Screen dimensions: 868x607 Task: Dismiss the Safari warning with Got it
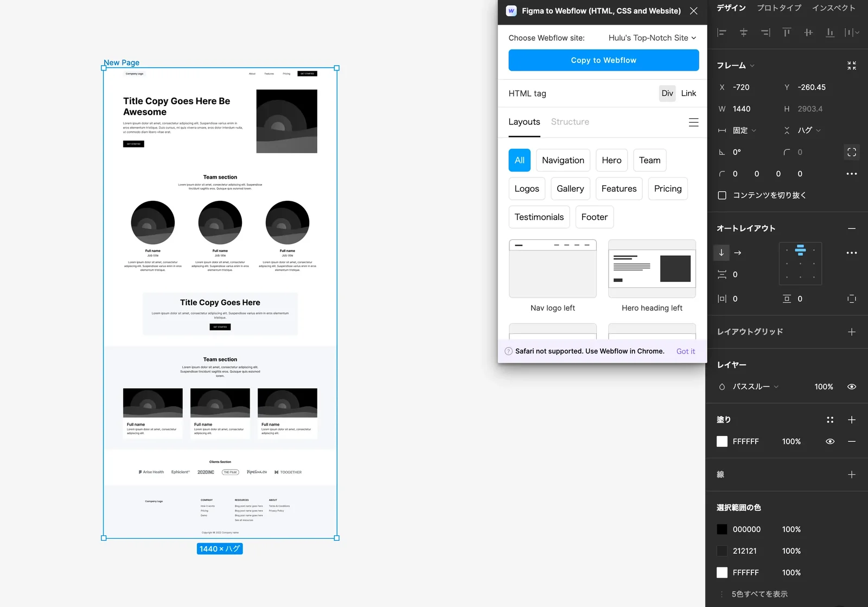686,351
